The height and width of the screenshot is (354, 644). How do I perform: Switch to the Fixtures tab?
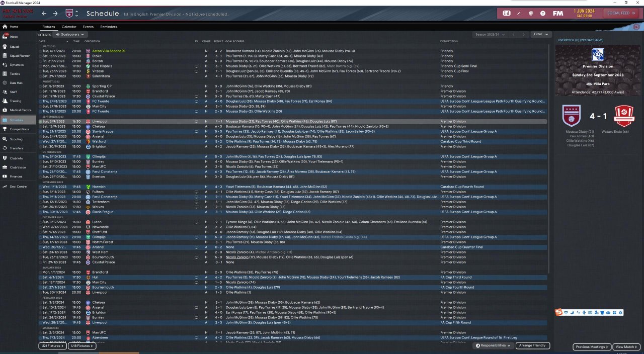point(49,27)
